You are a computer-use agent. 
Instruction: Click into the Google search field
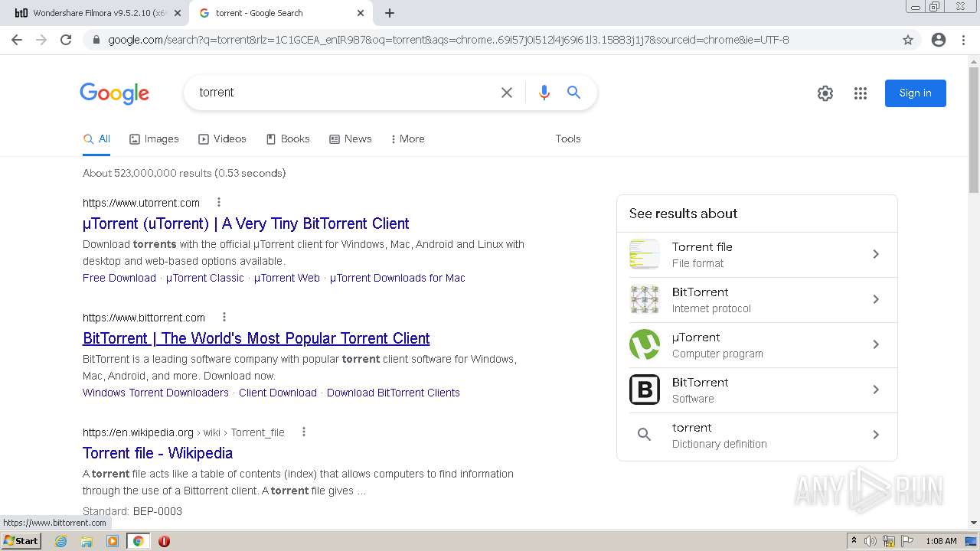(x=345, y=93)
